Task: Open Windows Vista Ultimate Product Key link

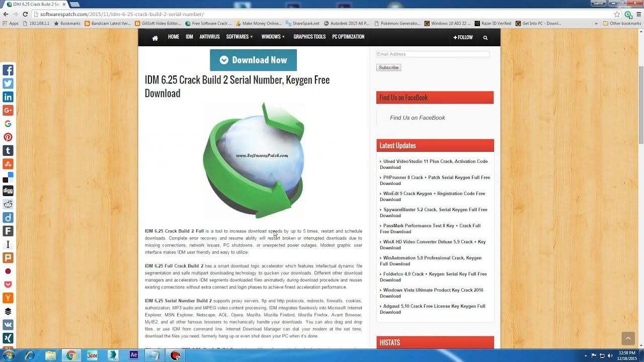Action: click(432, 293)
